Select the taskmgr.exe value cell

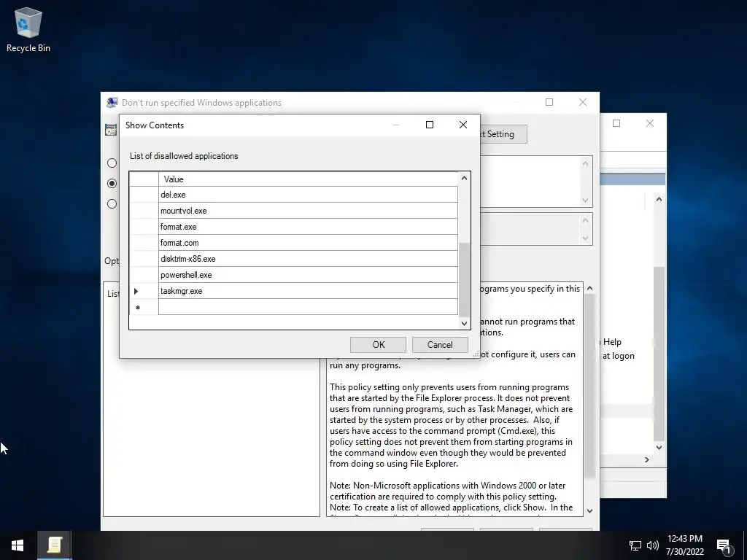(x=308, y=291)
